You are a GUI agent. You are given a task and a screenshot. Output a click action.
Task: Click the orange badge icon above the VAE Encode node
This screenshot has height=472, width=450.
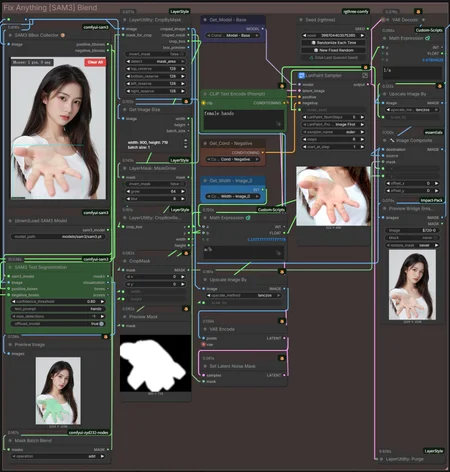[282, 321]
